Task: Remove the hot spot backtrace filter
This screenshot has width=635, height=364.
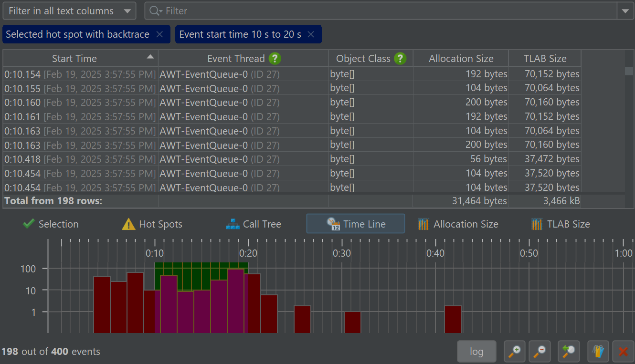Action: [x=160, y=34]
